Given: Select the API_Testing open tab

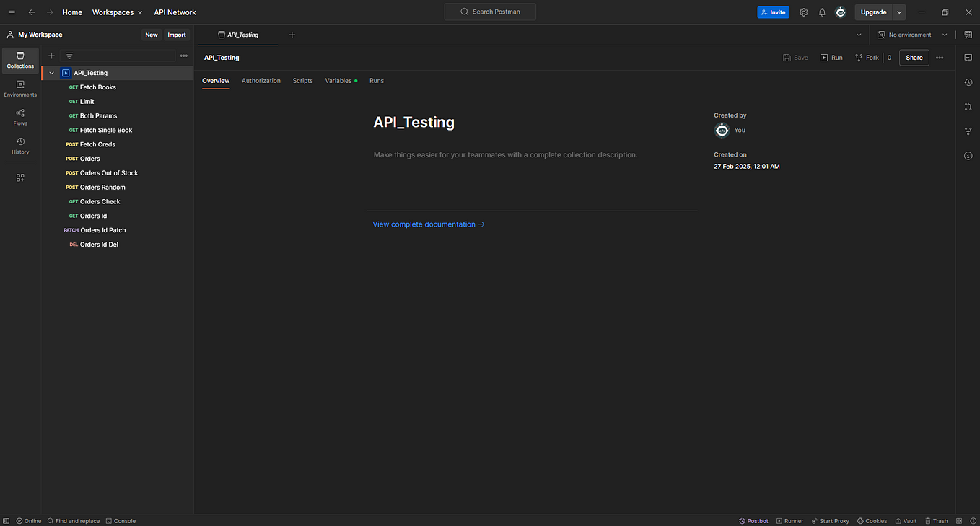Looking at the screenshot, I should coord(238,35).
